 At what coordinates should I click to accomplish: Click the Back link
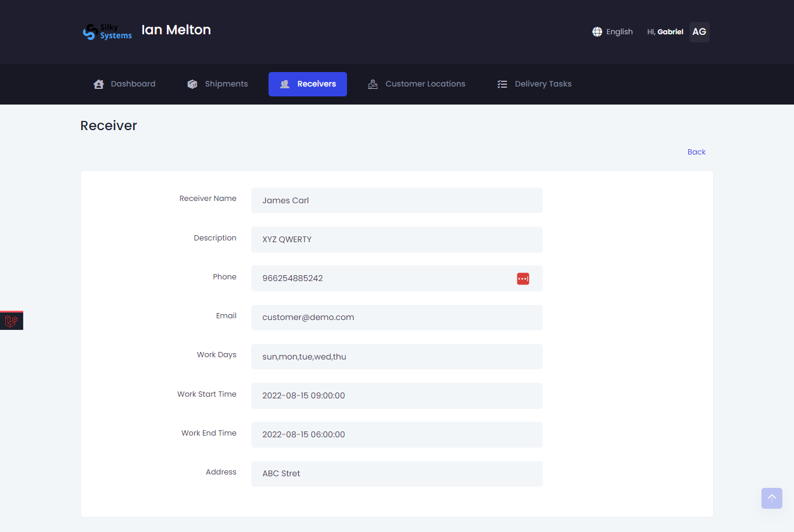(696, 152)
